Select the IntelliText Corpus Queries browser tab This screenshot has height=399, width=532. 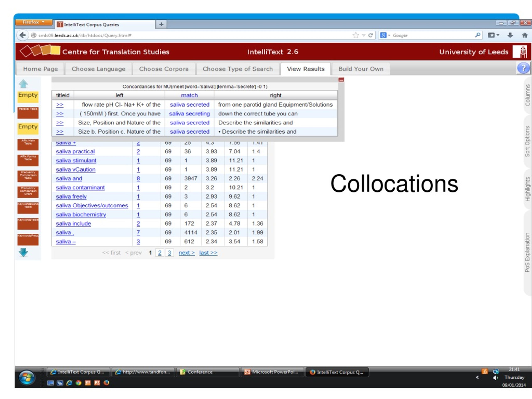pos(105,25)
